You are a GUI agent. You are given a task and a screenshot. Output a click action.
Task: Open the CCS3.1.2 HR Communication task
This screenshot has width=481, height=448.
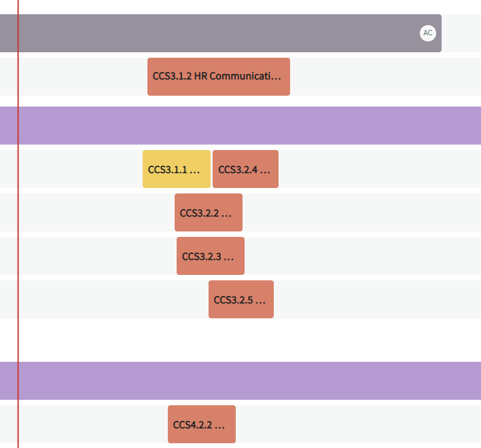tap(218, 77)
